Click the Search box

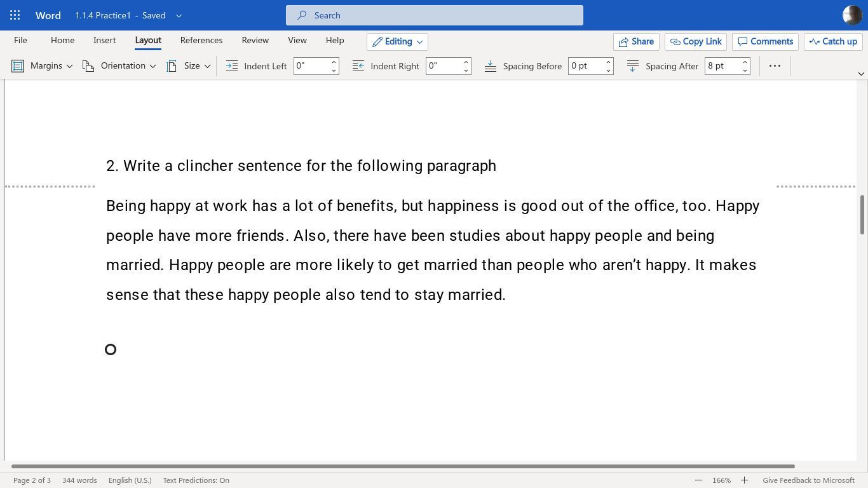click(435, 15)
